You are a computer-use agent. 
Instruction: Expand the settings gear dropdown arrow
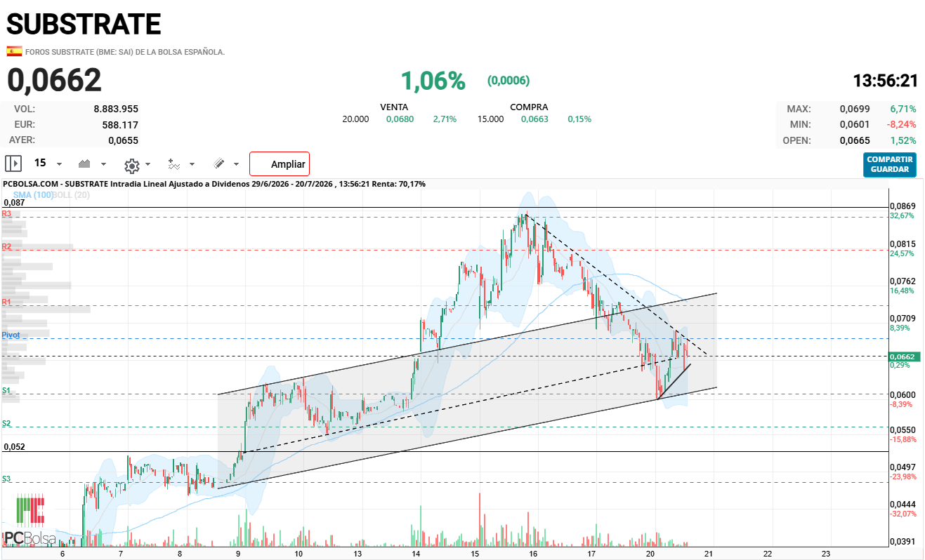147,164
